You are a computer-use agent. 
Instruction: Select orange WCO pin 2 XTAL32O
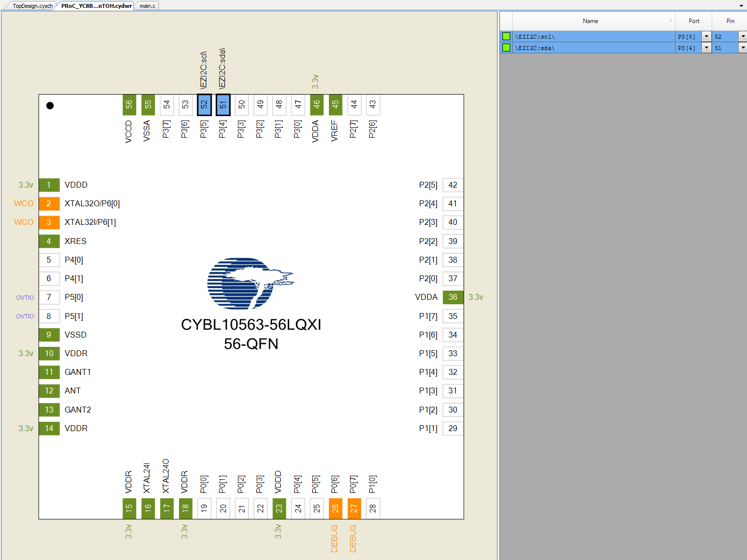[49, 204]
